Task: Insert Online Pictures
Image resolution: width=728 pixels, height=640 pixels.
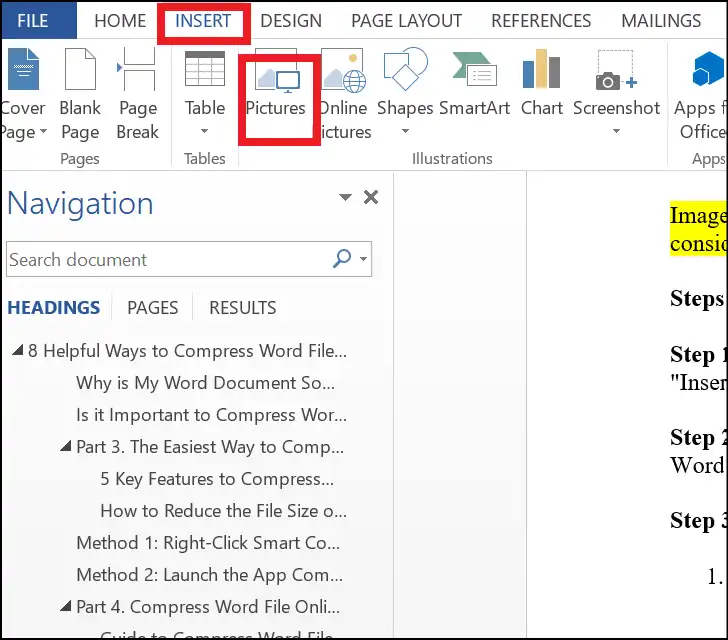Action: point(344,94)
